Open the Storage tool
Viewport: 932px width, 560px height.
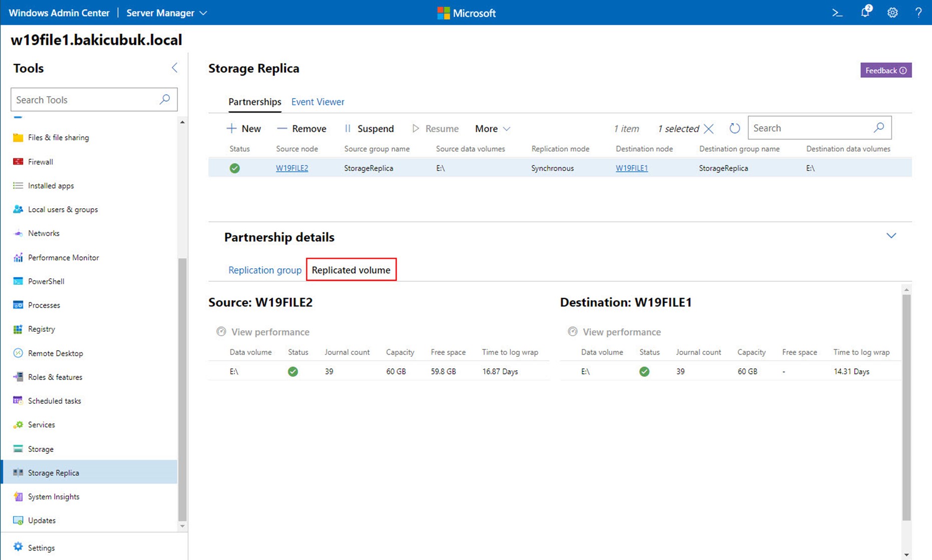click(41, 449)
